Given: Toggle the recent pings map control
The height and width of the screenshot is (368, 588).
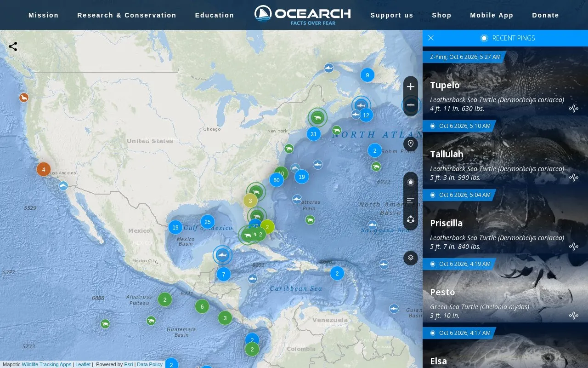Looking at the screenshot, I should [x=411, y=182].
